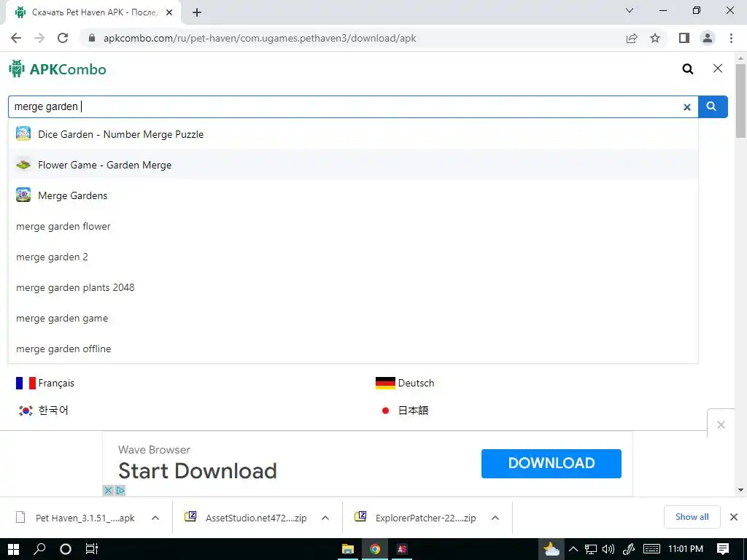
Task: Expand options for AssetStudio zip download
Action: (325, 518)
